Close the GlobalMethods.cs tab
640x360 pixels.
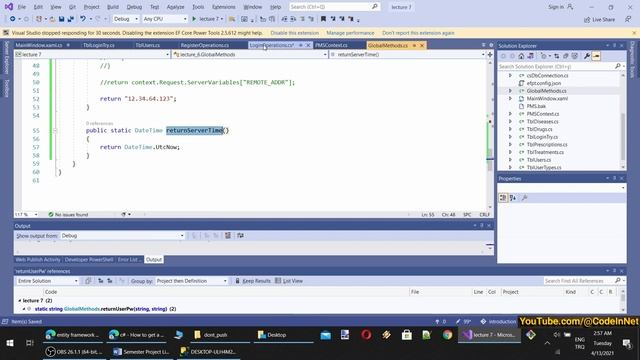click(422, 45)
